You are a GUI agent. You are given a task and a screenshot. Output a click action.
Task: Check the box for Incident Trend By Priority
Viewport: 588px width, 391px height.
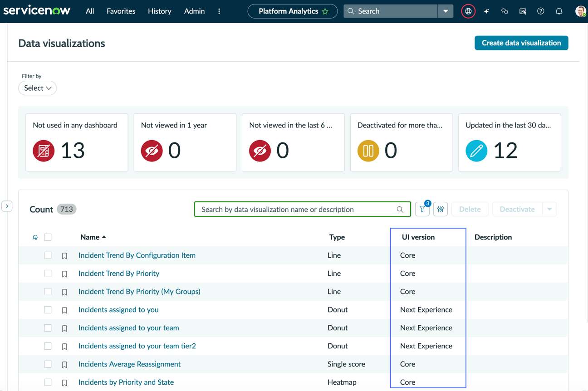(48, 274)
